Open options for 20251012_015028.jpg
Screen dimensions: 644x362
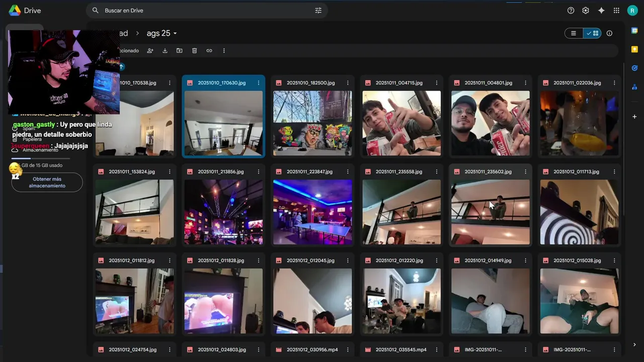click(x=615, y=261)
